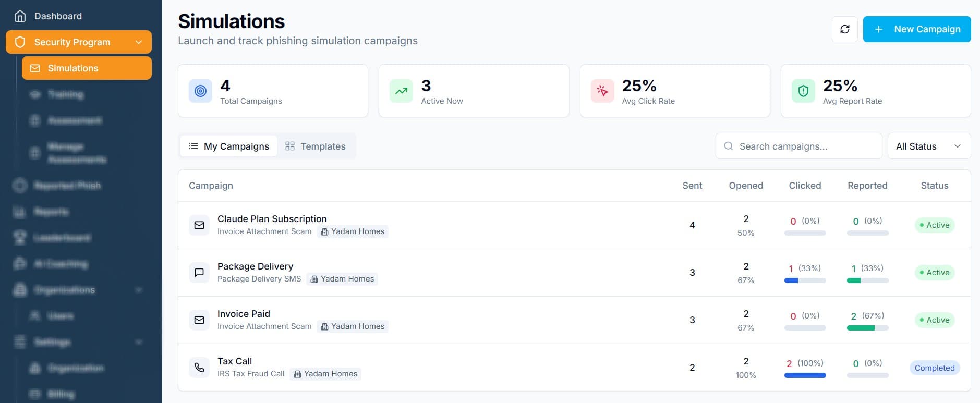The height and width of the screenshot is (403, 980).
Task: Click the SMS bubble icon for Package Delivery
Action: (x=199, y=273)
